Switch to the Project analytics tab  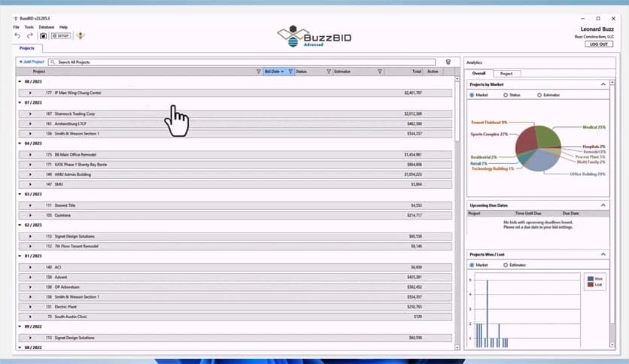506,74
